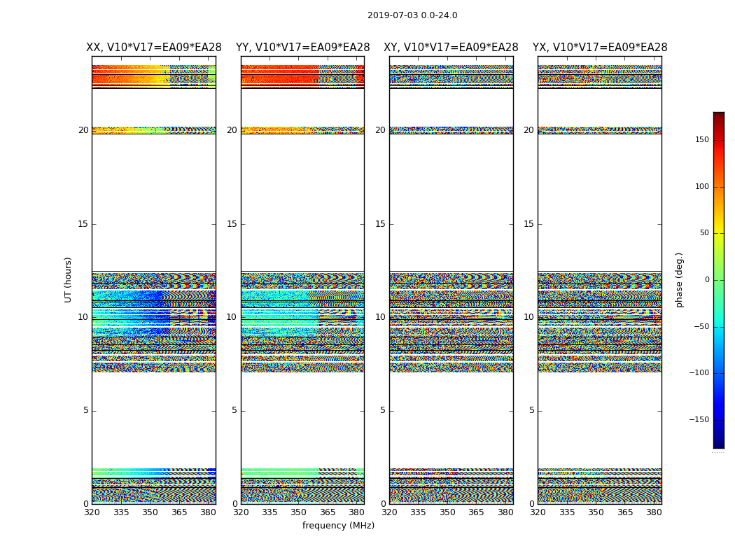
Task: Click the UT tick 5 beside XY panel
Action: [x=383, y=410]
